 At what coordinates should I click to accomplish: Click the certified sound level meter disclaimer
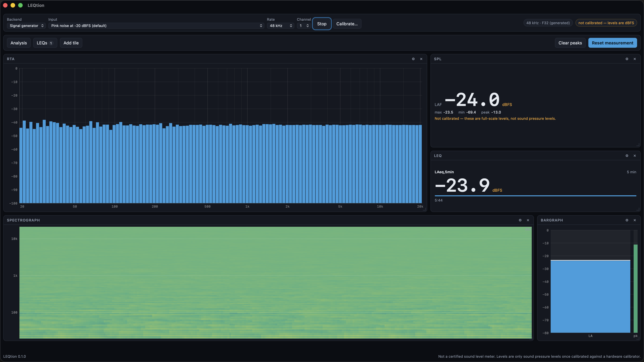click(539, 357)
